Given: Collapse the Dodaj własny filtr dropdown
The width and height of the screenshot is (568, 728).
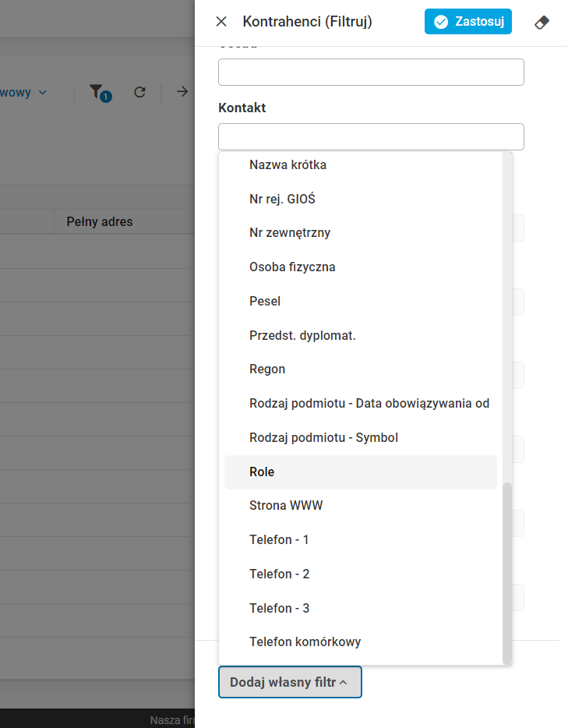Looking at the screenshot, I should coord(290,682).
